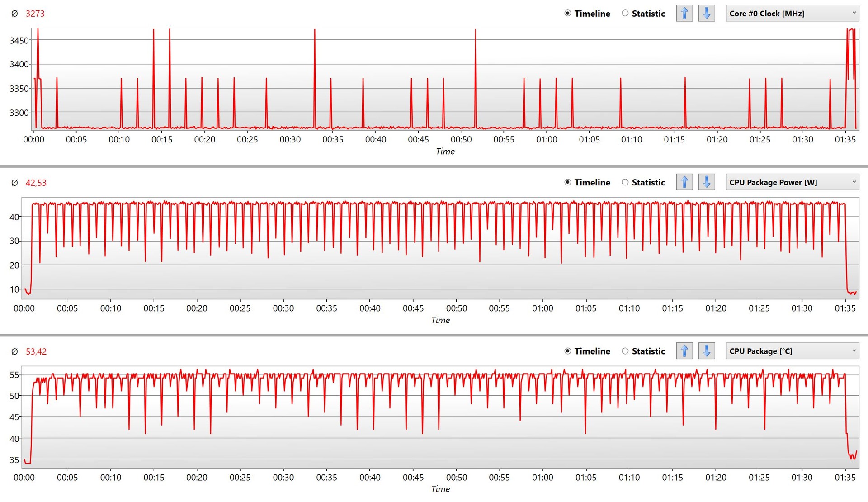Click down arrow in CPU Package °C panel
This screenshot has width=868, height=502.
(706, 351)
